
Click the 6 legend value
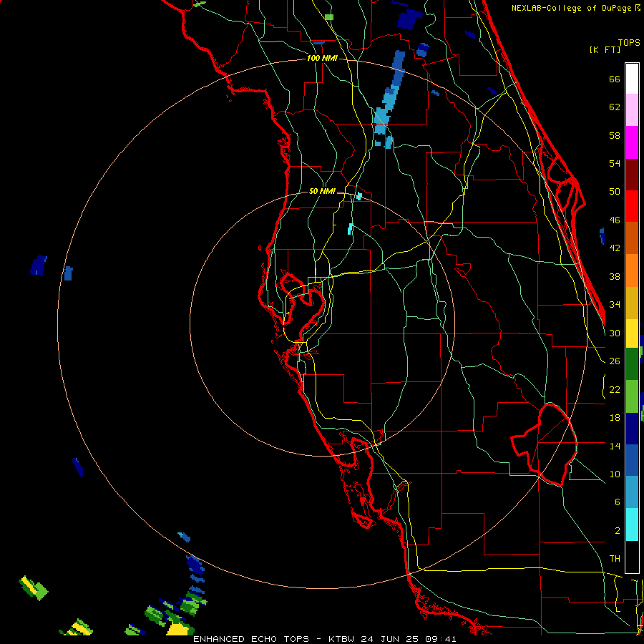pyautogui.click(x=618, y=502)
